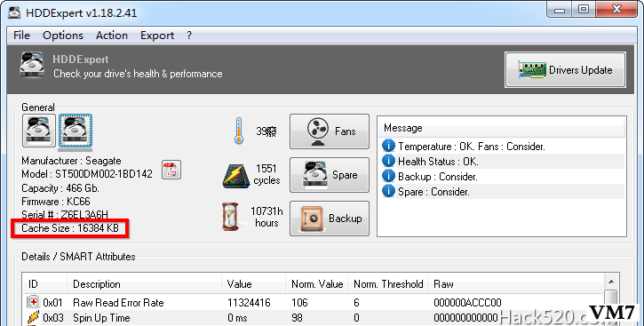
Task: Click the HDDExpert title bar app icon
Action: 14,12
